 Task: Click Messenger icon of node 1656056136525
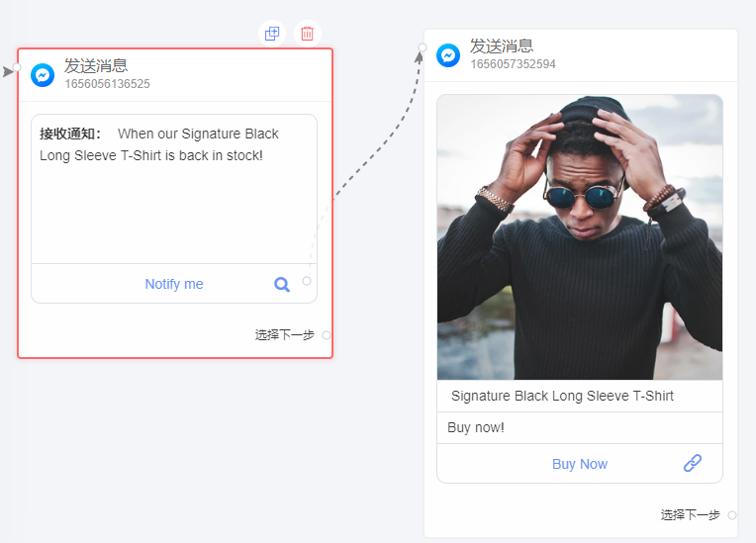(43, 75)
